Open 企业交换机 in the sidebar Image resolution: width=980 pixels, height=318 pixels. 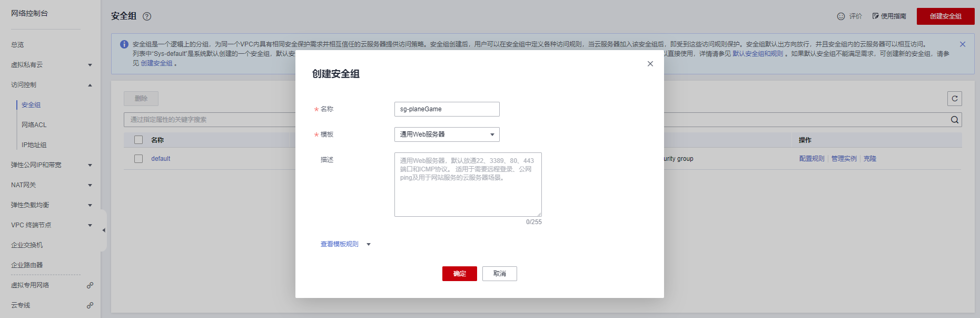(x=27, y=245)
